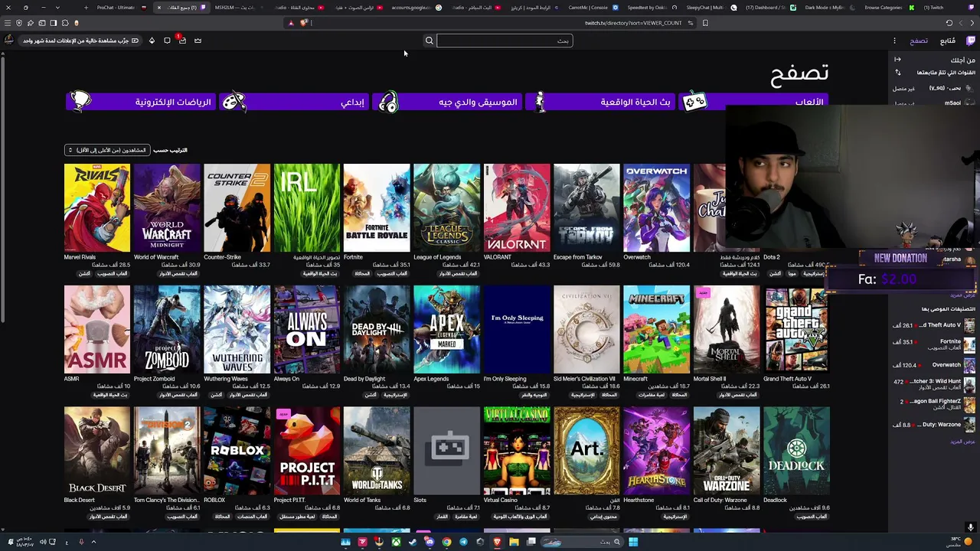Open the Fortnite Battle Royale cover

(x=377, y=208)
